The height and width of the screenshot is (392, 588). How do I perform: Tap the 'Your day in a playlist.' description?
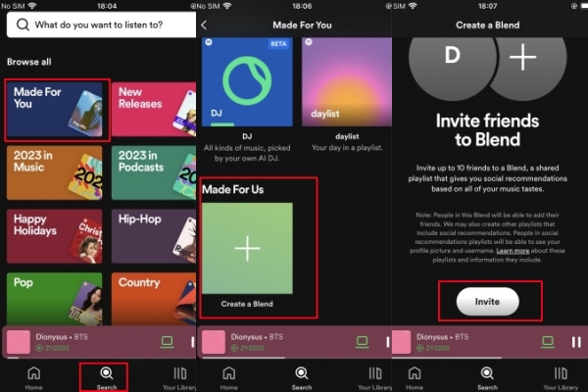pyautogui.click(x=347, y=148)
